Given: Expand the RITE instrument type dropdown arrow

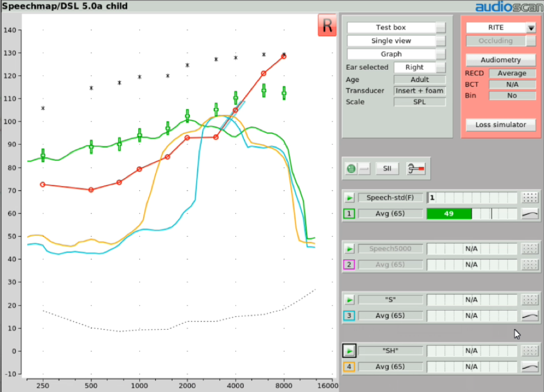Looking at the screenshot, I should 531,28.
